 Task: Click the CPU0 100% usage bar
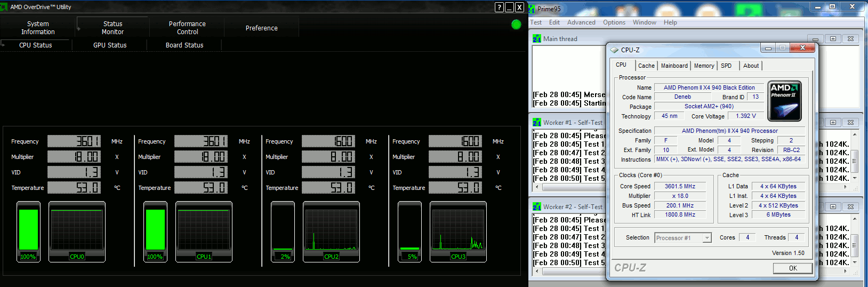point(28,232)
